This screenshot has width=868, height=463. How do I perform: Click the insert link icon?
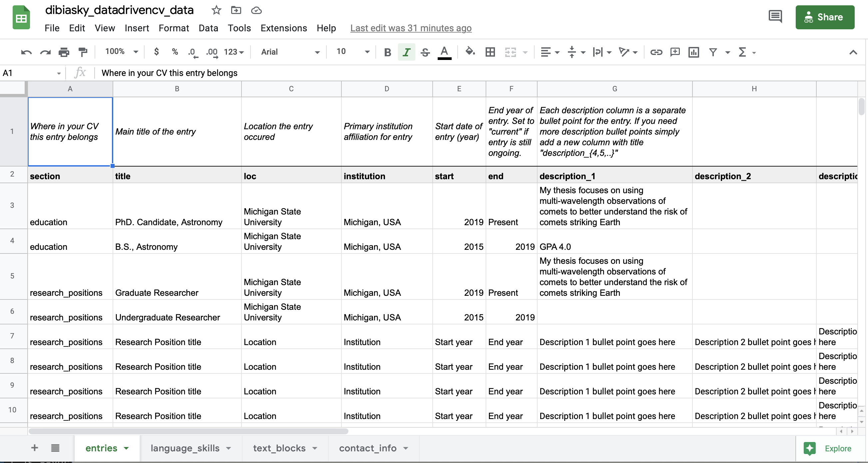coord(656,52)
